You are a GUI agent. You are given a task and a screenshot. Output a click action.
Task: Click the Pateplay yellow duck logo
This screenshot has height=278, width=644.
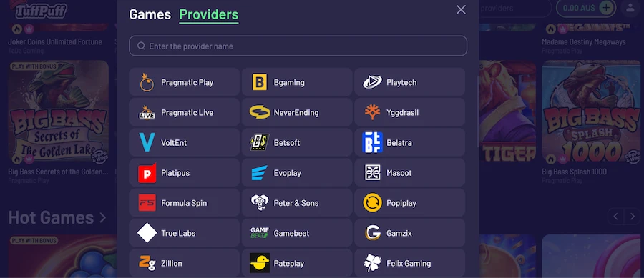coord(260,263)
